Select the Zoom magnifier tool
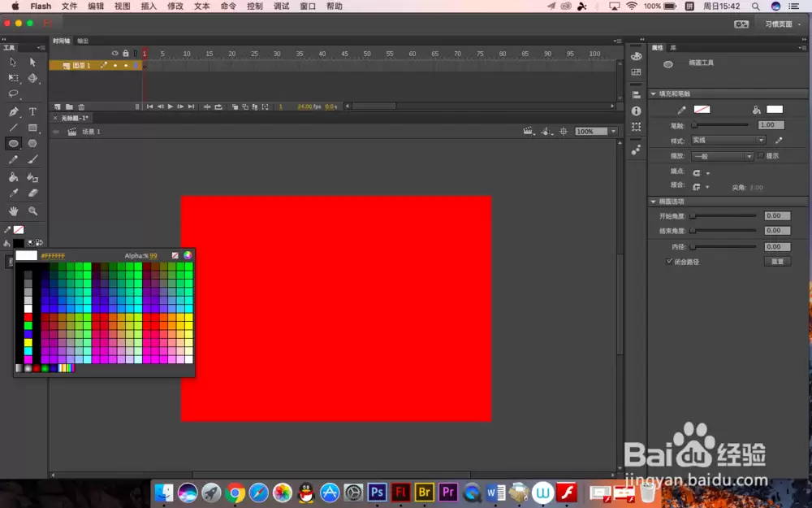812x508 pixels. (x=32, y=211)
